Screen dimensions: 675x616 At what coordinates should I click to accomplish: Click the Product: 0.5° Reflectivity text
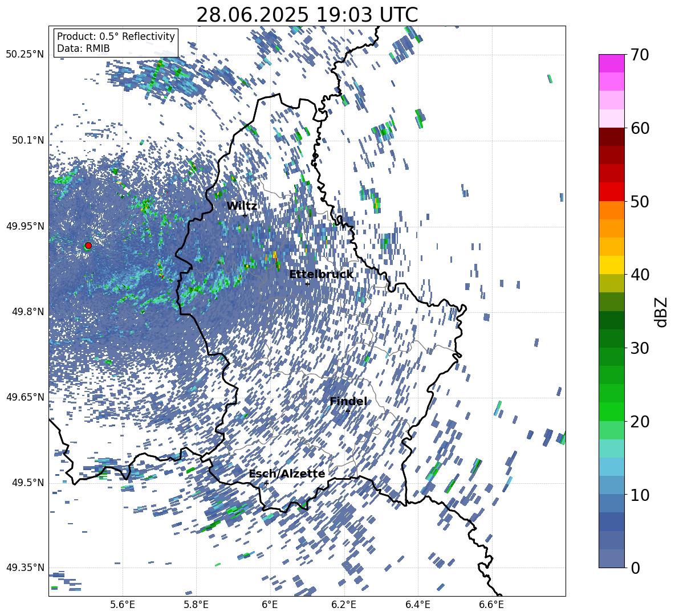pos(116,36)
